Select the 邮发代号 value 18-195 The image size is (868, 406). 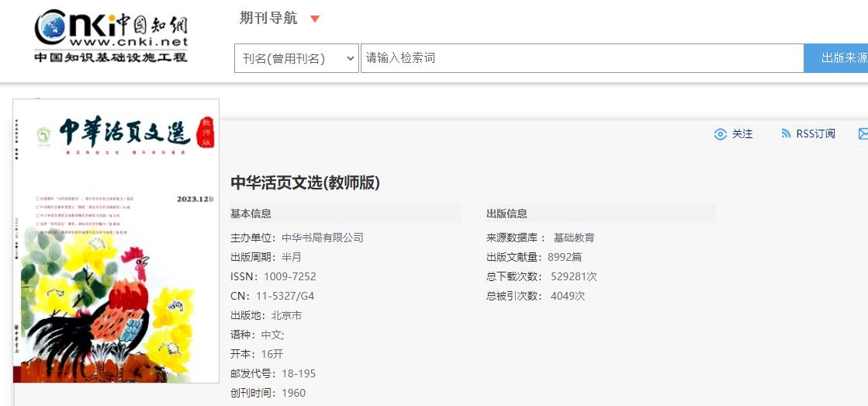click(x=299, y=374)
